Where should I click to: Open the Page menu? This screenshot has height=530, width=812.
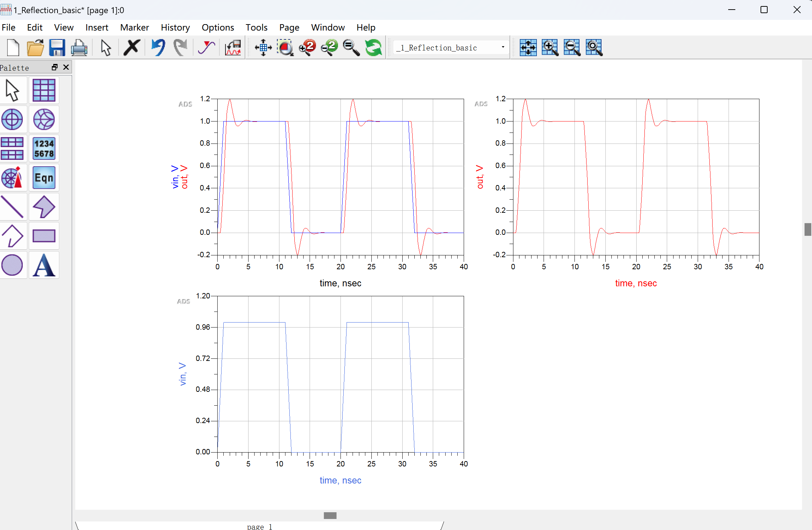[x=289, y=27]
